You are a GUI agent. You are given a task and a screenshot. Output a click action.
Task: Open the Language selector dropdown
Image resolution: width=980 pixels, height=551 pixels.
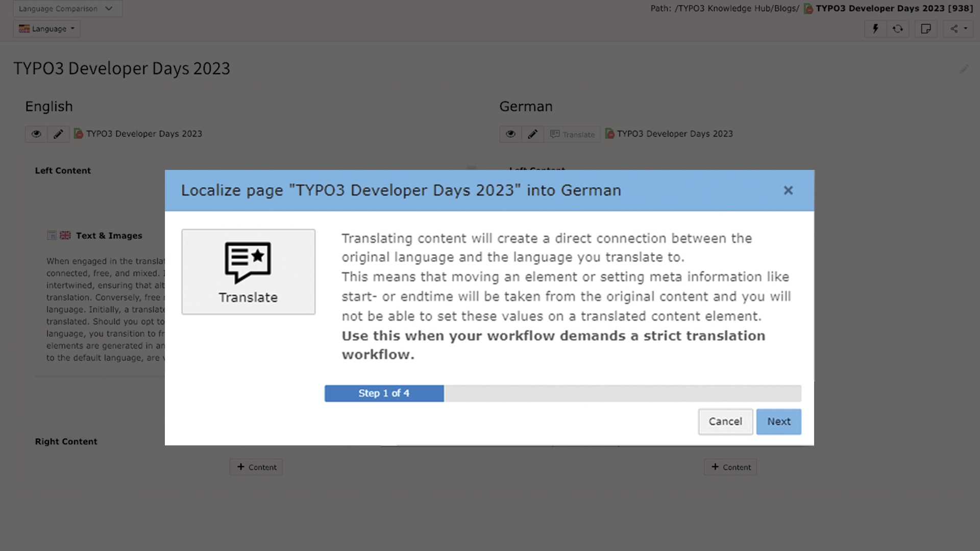46,29
